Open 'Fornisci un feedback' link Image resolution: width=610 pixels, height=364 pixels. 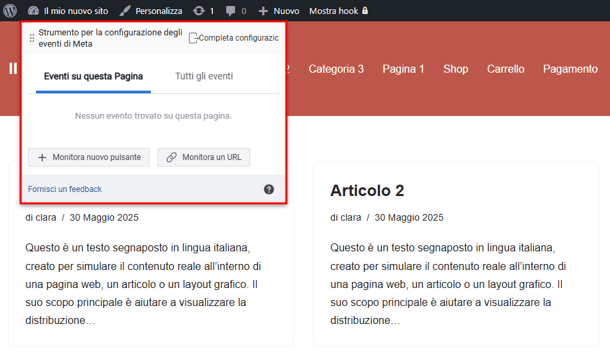tap(65, 189)
